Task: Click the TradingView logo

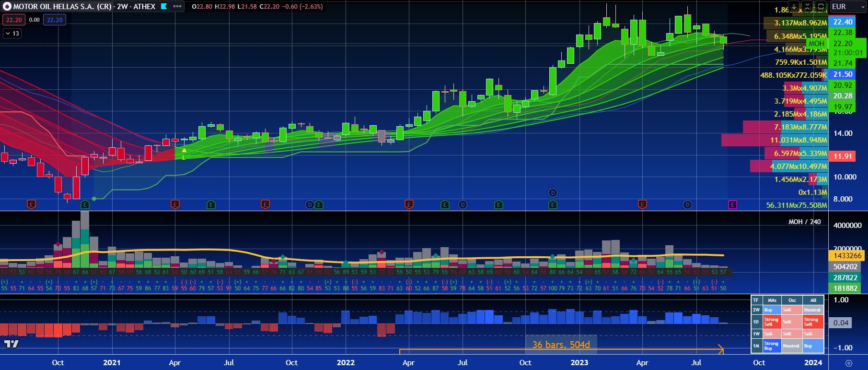Action: (x=11, y=344)
